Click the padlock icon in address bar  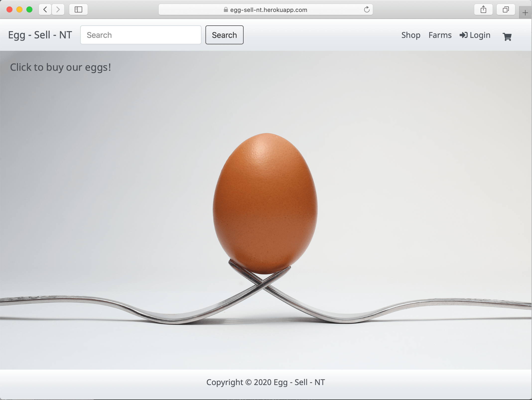pos(226,10)
